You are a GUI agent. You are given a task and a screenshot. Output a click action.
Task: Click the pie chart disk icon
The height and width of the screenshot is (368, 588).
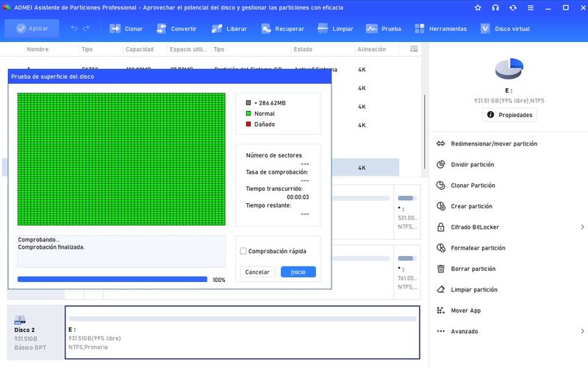(509, 68)
